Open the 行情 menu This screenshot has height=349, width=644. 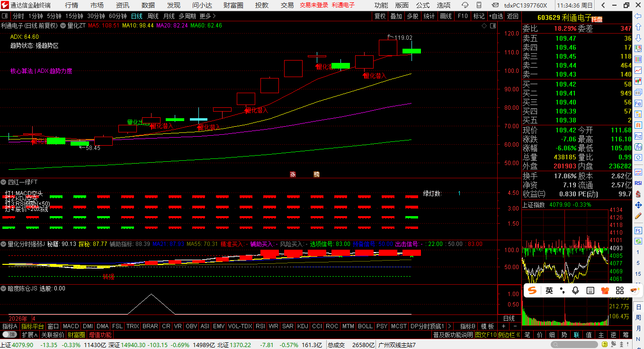[72, 5]
